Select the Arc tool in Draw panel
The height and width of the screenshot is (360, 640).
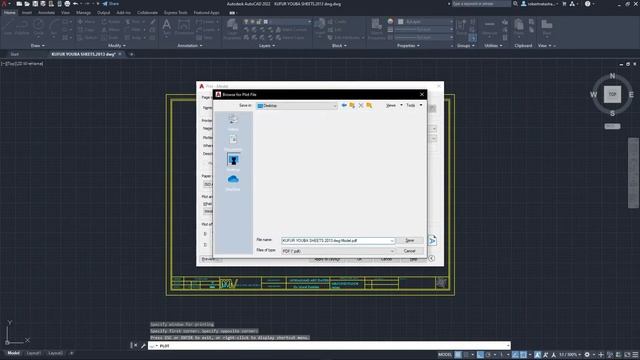(x=54, y=27)
